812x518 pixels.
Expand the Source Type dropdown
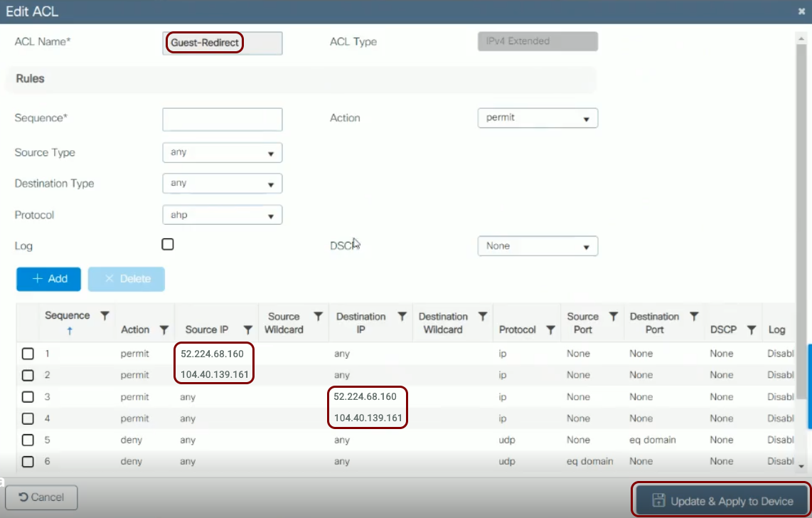pos(222,153)
